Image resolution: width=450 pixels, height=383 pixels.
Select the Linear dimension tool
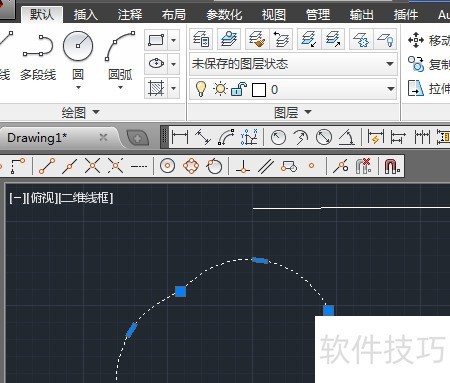(x=180, y=137)
